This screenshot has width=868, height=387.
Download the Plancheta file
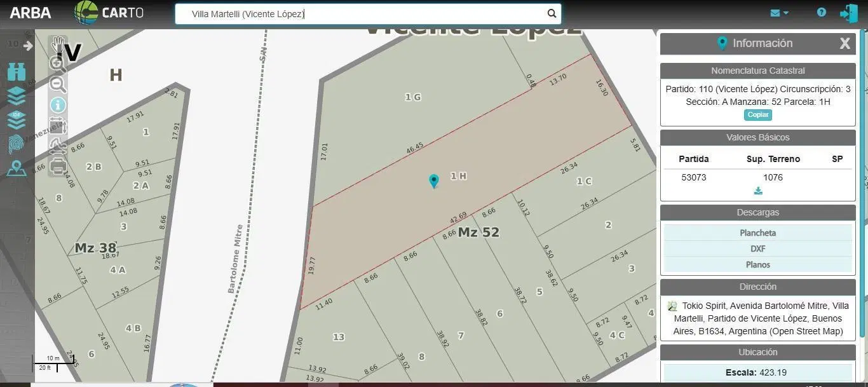[x=757, y=233]
